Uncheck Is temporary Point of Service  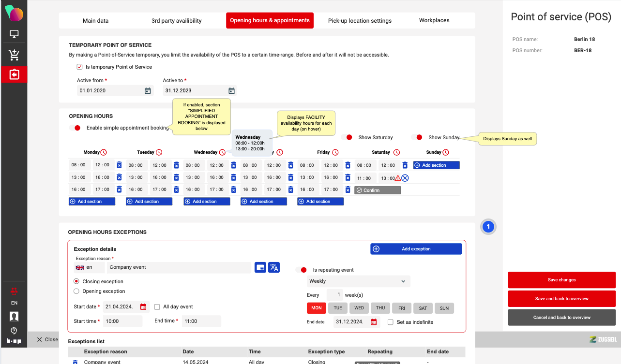[x=80, y=67]
